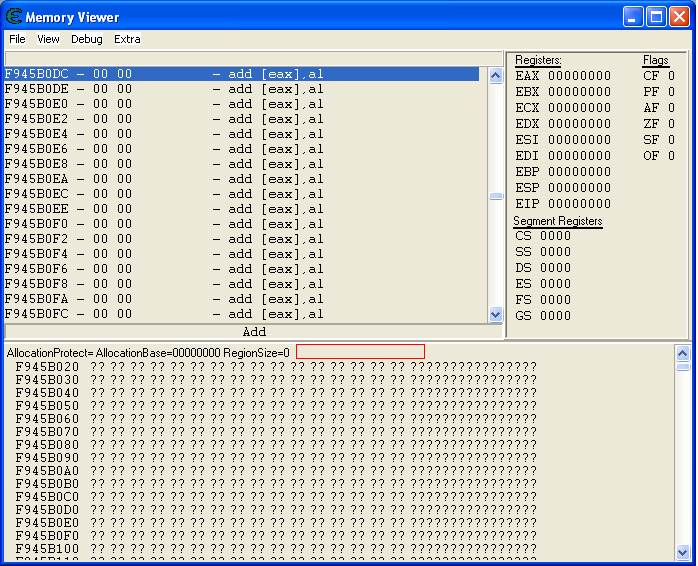Click the ESP register value
Viewport: 698px width, 566px height.
pyautogui.click(x=578, y=188)
